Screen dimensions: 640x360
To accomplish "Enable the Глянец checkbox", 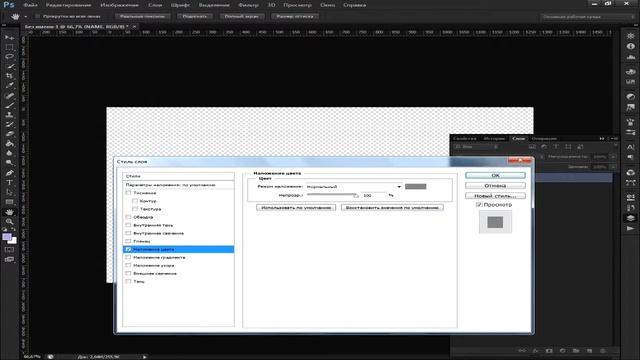I will coord(128,241).
